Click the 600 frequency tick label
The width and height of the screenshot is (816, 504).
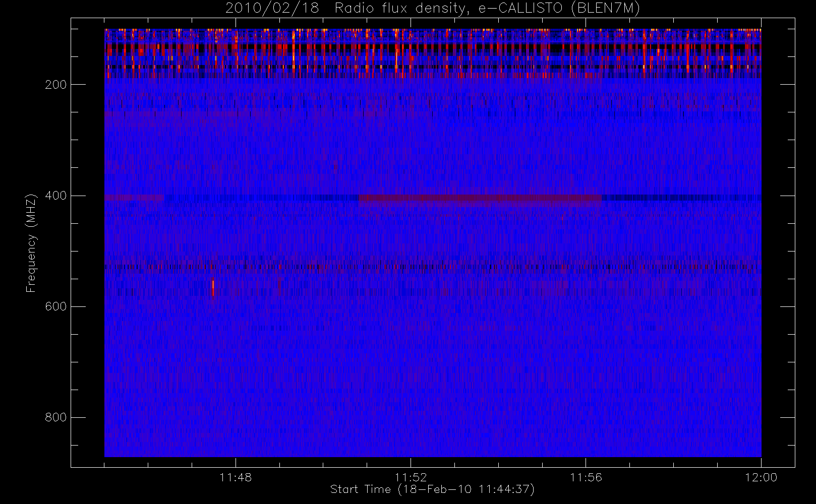[55, 306]
